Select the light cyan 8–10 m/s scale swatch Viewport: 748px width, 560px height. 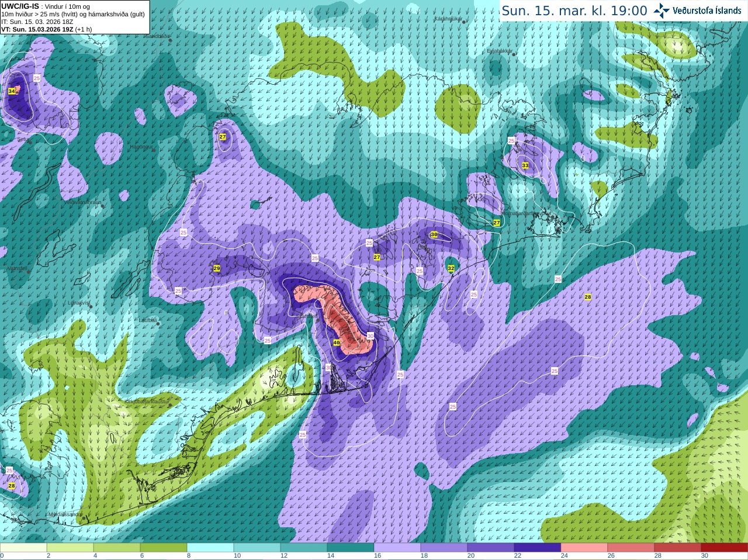click(210, 548)
